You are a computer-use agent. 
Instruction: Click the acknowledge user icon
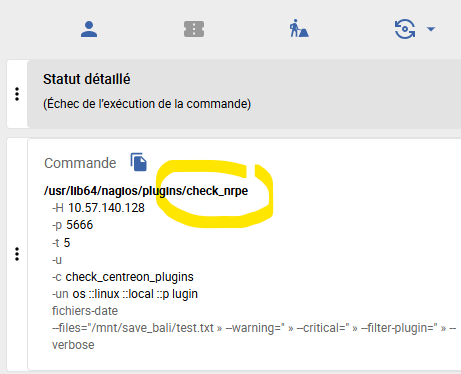click(89, 29)
